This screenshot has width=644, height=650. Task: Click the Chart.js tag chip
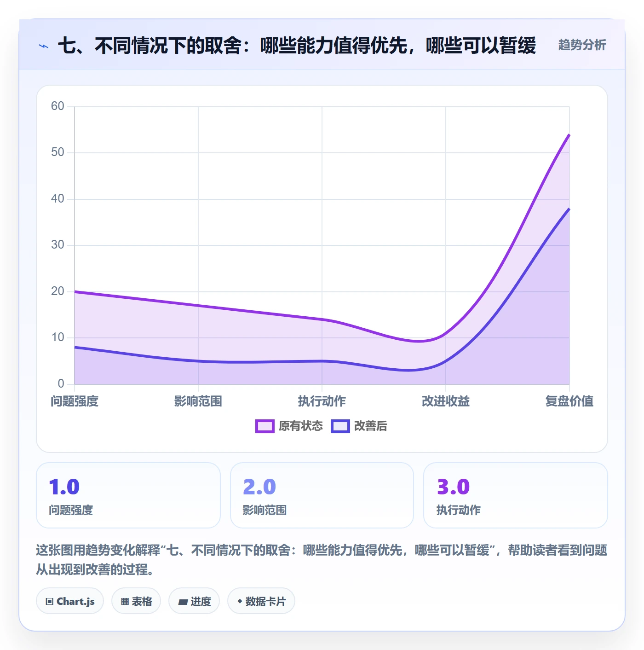70,601
